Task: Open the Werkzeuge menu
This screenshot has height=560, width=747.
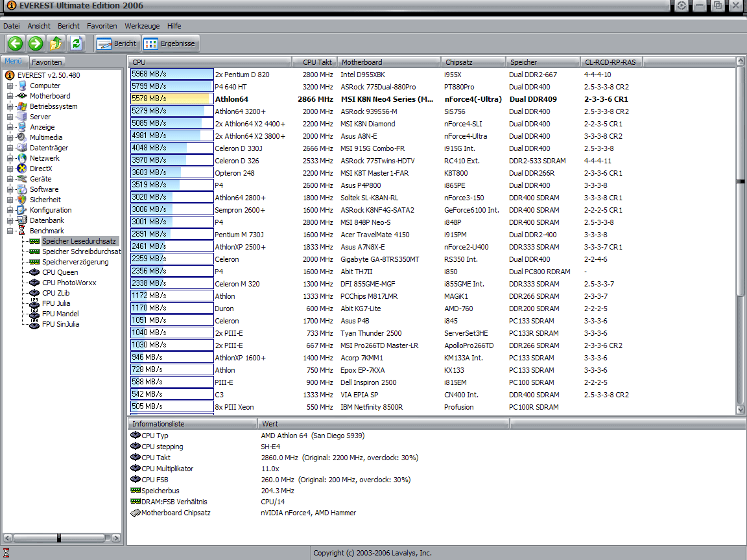Action: coord(142,26)
